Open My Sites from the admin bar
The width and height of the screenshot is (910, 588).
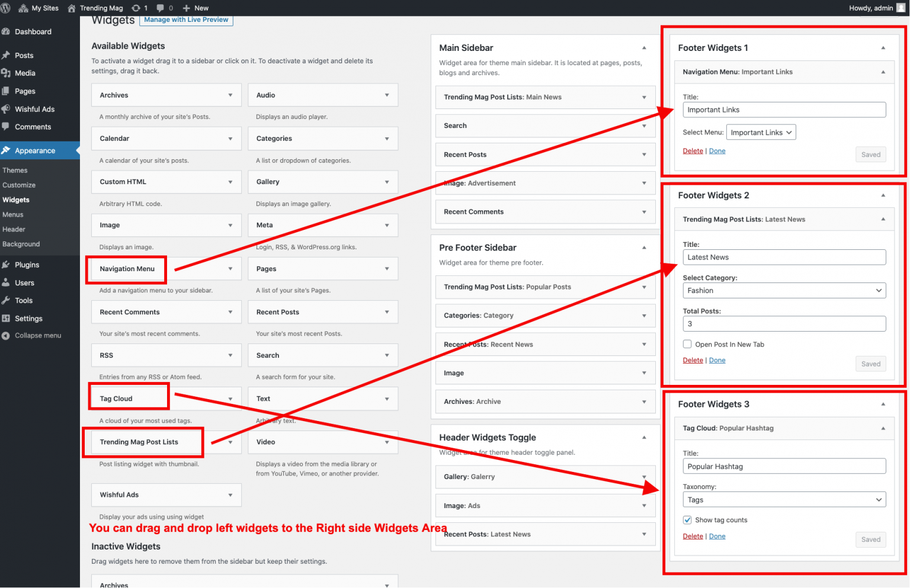39,8
